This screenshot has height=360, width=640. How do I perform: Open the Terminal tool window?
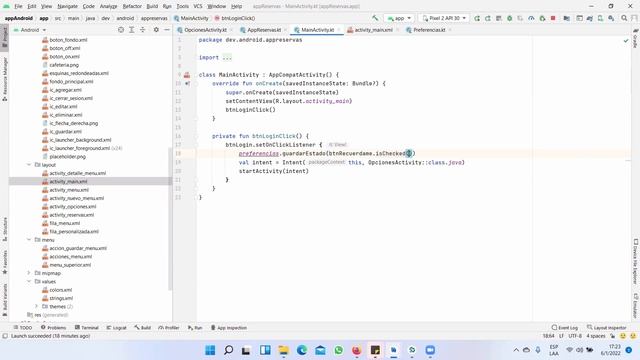(87, 328)
